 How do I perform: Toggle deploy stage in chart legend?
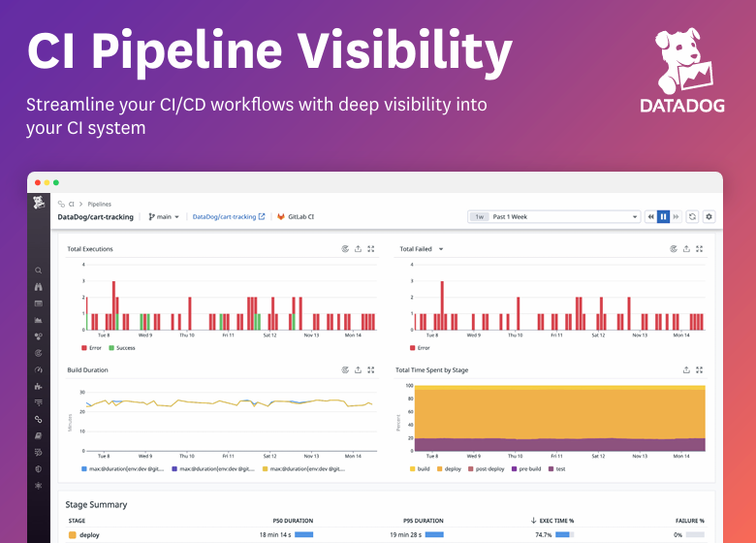coord(449,468)
